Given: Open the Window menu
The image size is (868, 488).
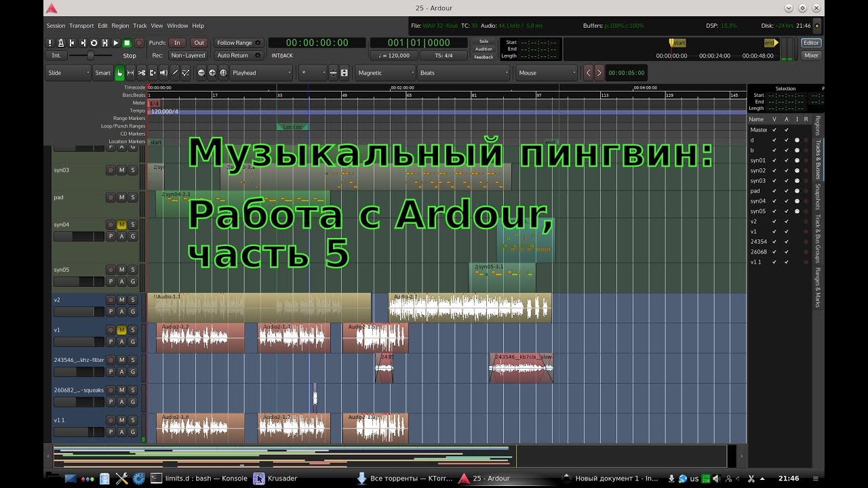Looking at the screenshot, I should [x=178, y=26].
